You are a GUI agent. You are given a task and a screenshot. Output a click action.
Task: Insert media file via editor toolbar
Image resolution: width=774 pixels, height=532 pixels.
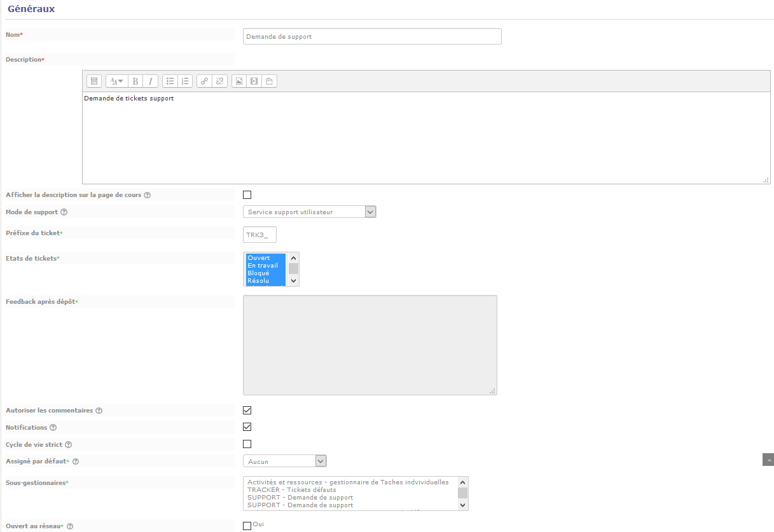click(254, 81)
